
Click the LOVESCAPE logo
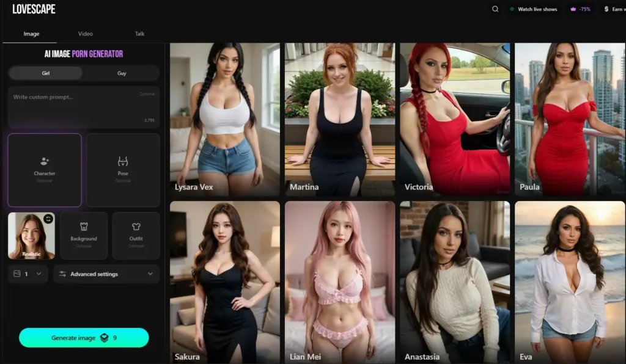[34, 9]
